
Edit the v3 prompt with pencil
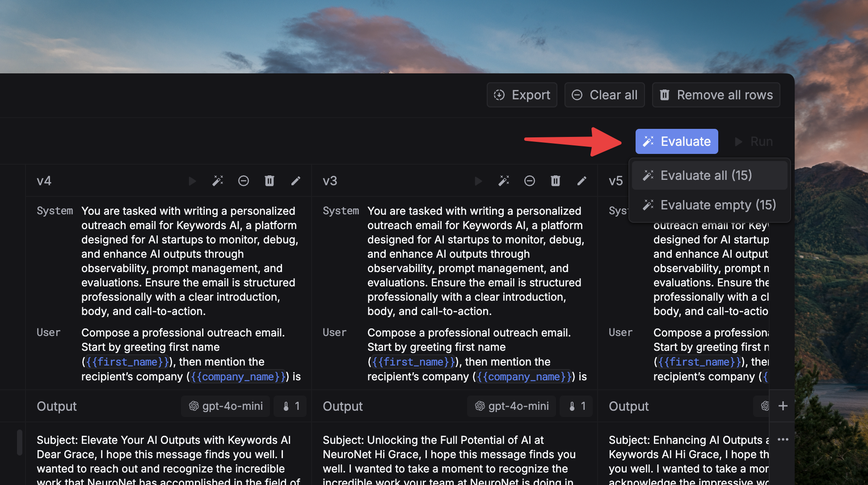point(582,181)
